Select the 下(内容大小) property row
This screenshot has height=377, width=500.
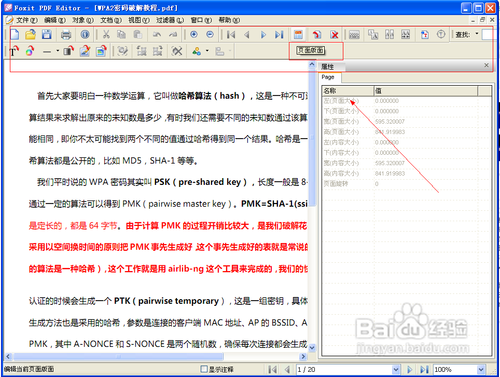pos(407,153)
